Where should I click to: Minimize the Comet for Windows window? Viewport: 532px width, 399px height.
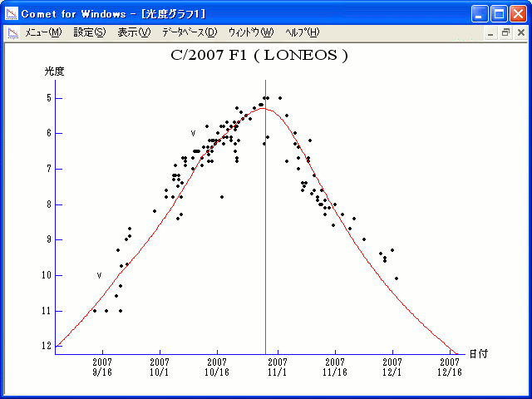point(480,14)
